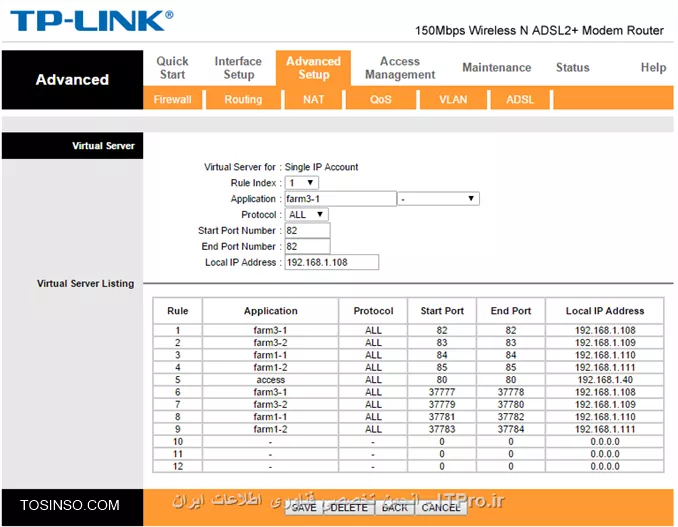Open the Status tab
The height and width of the screenshot is (527, 678).
click(x=572, y=67)
